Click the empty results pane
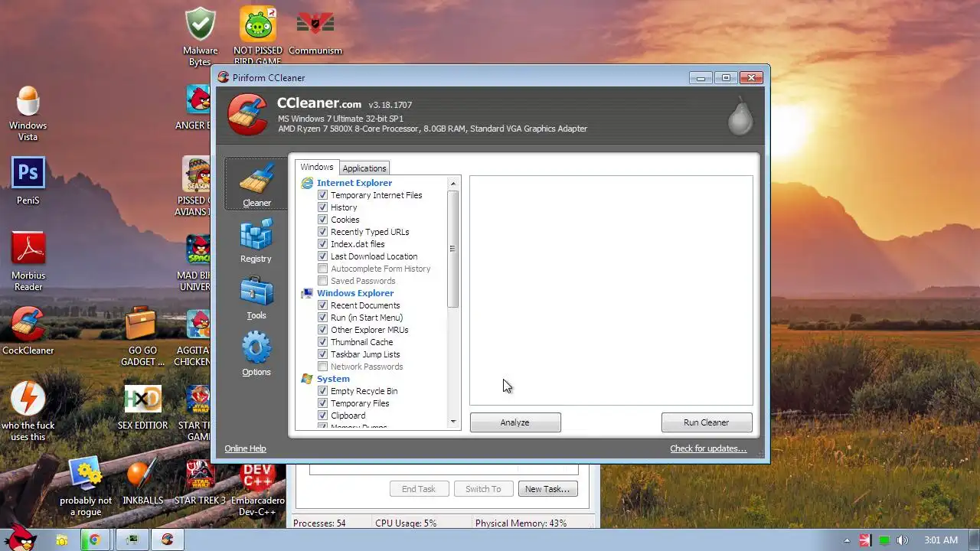 [x=611, y=290]
